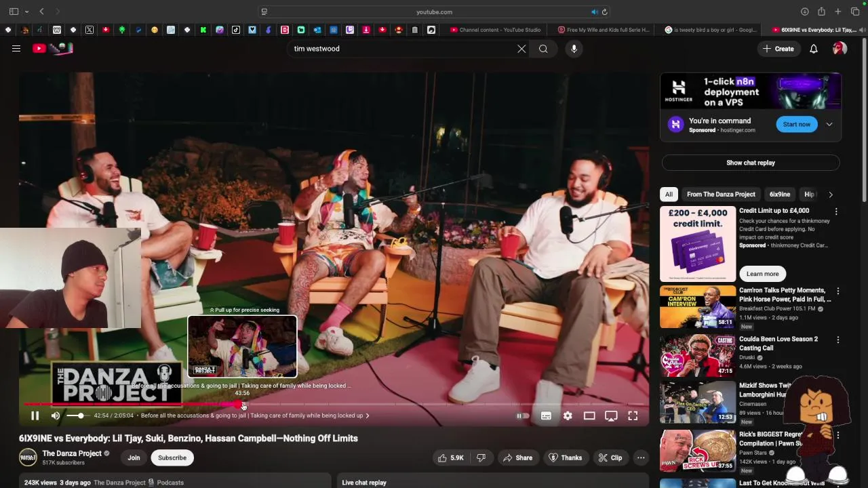Viewport: 868px width, 488px height.
Task: Open a new Safari tab
Action: pyautogui.click(x=838, y=12)
